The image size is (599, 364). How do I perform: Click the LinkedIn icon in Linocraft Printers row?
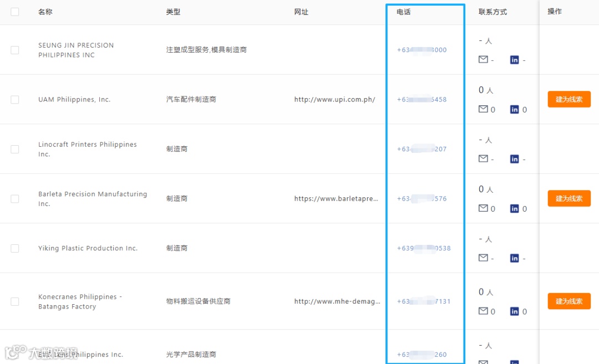[515, 159]
